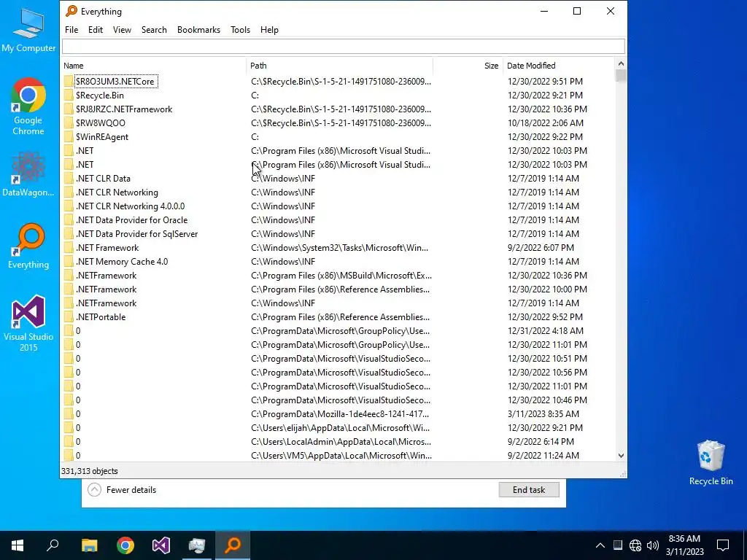This screenshot has height=560, width=747.
Task: Show hidden system tray icons
Action: (x=600, y=545)
